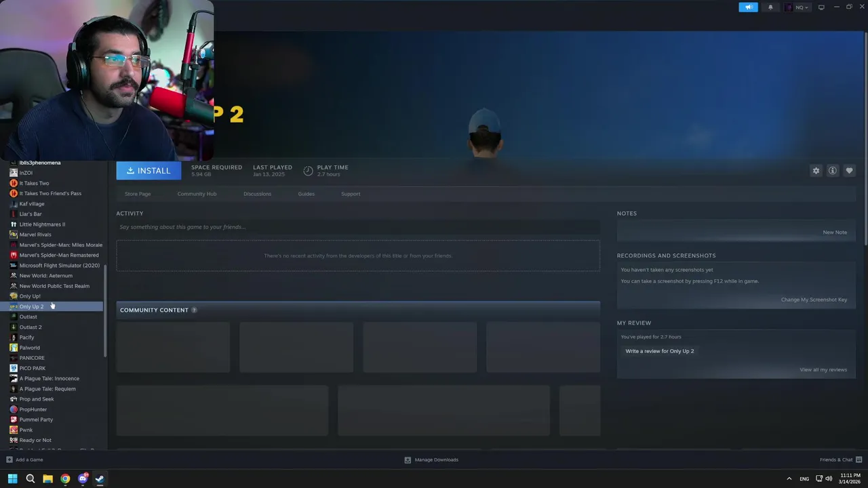The image size is (868, 488).
Task: Select Palworld game icon
Action: pos(14,348)
